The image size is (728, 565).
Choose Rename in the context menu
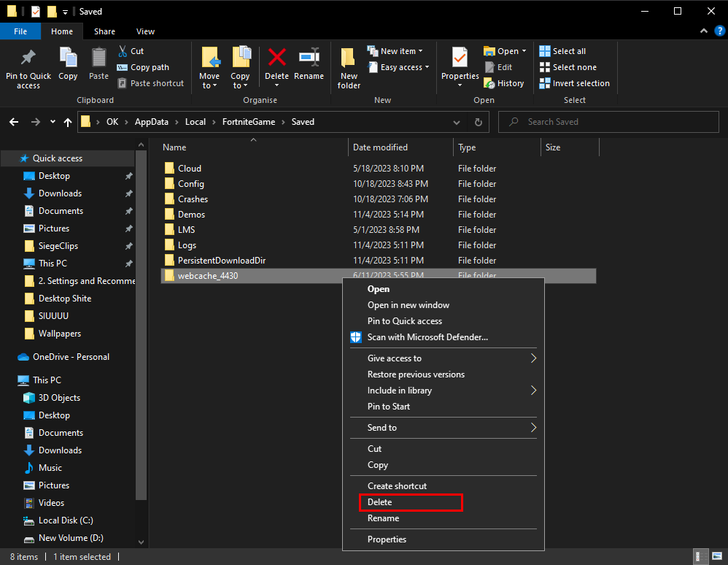(444, 518)
